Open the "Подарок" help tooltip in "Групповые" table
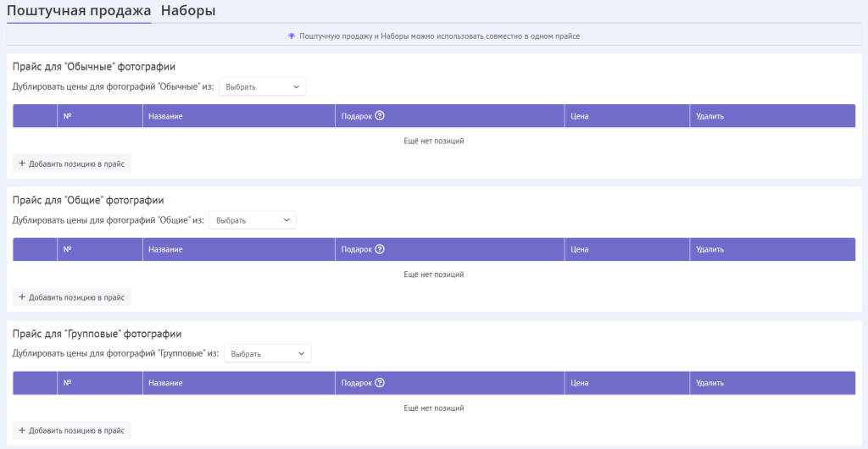 pyautogui.click(x=380, y=383)
